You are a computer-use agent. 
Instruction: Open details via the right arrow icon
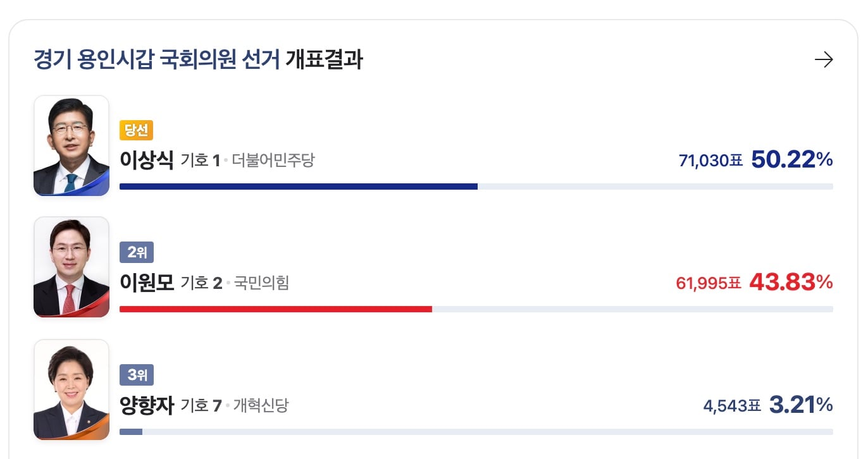coord(824,60)
